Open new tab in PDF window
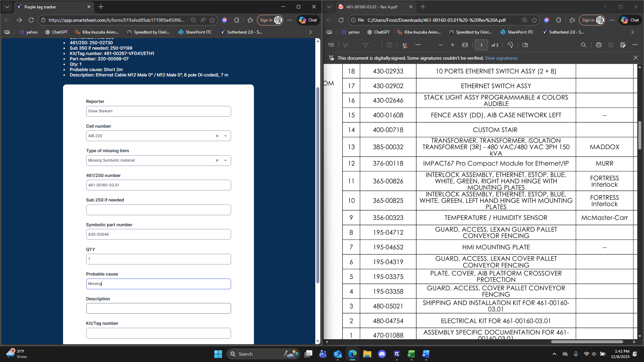 coord(423,7)
